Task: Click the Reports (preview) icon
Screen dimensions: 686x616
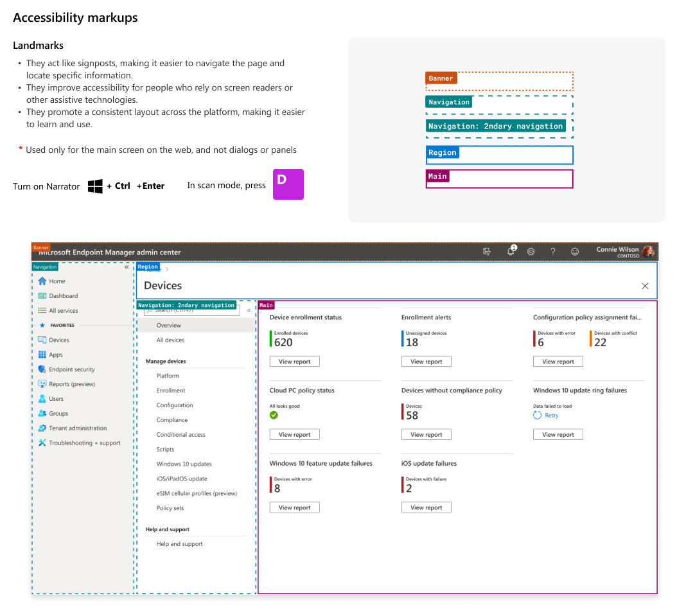Action: coord(42,383)
